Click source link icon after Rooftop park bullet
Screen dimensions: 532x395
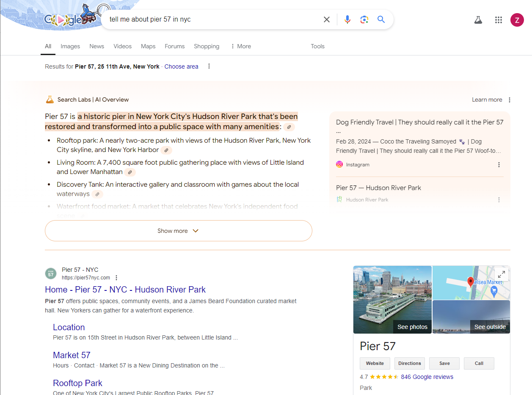(x=166, y=150)
